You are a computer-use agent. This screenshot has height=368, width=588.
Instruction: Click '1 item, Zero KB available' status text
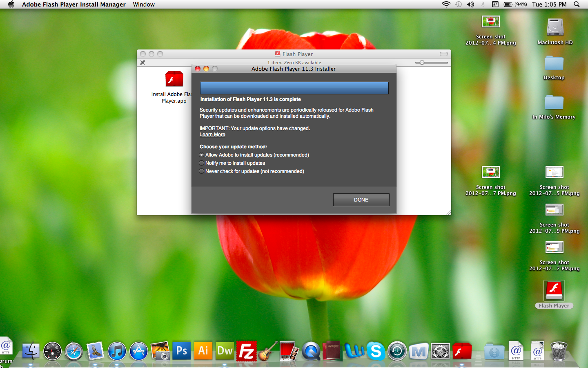pyautogui.click(x=294, y=63)
